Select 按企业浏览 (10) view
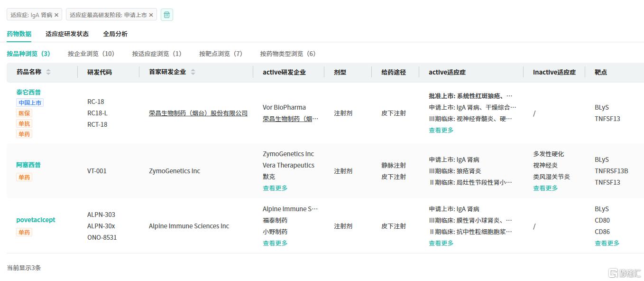 (x=91, y=54)
